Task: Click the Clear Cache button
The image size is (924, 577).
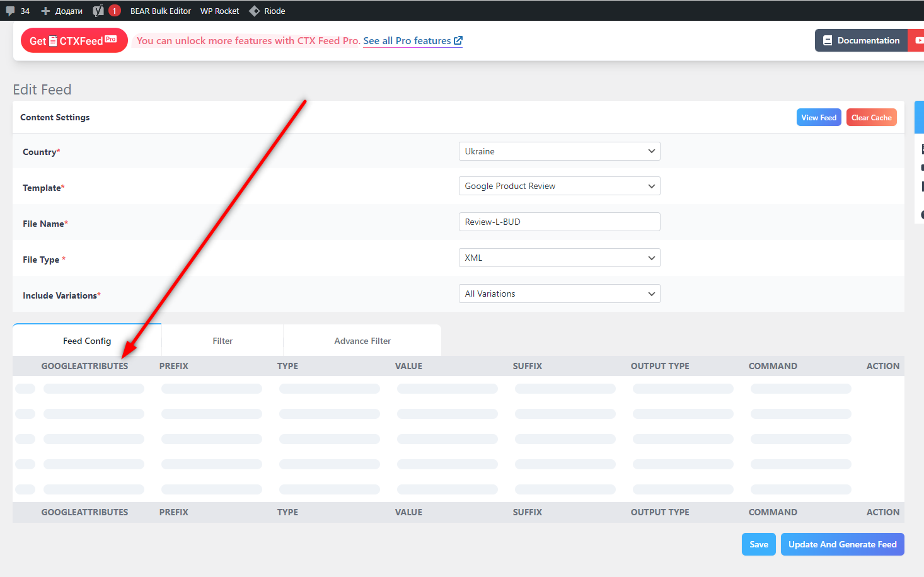Action: pos(872,117)
